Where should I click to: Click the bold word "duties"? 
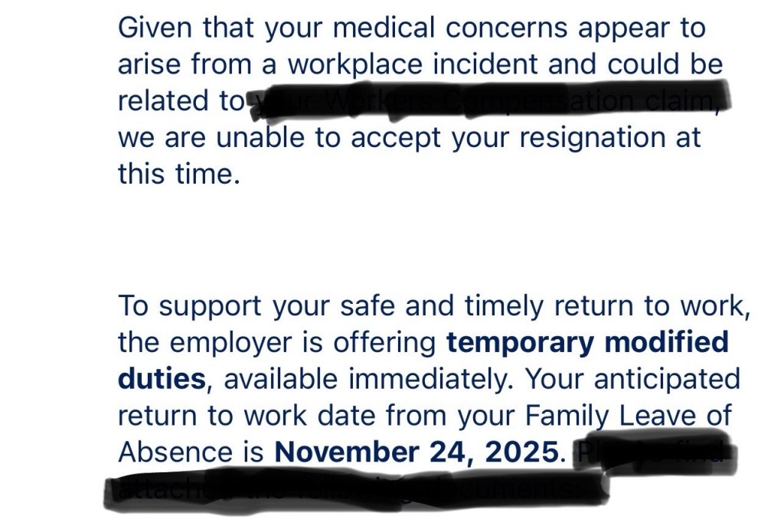coord(162,378)
